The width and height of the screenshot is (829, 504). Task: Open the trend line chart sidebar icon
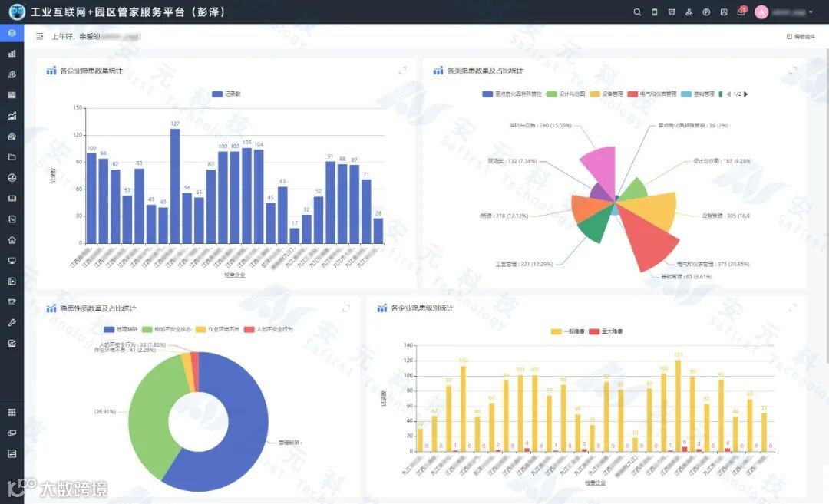(12, 116)
